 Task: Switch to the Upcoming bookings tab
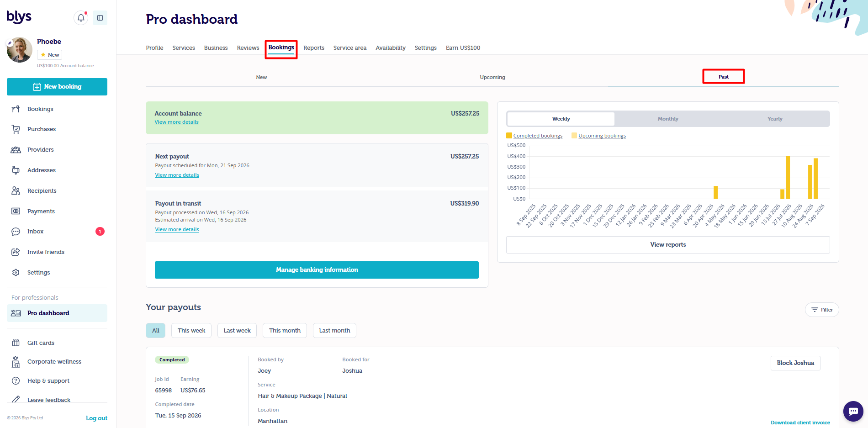pyautogui.click(x=492, y=77)
